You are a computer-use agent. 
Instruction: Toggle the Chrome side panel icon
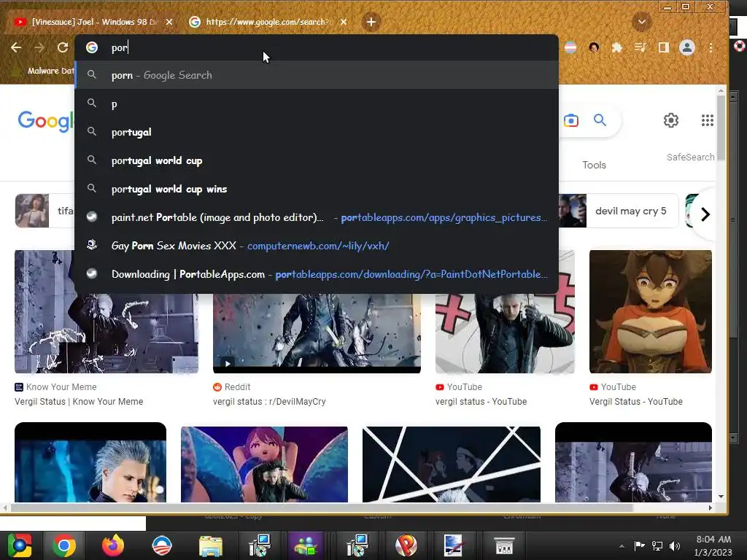(x=664, y=47)
